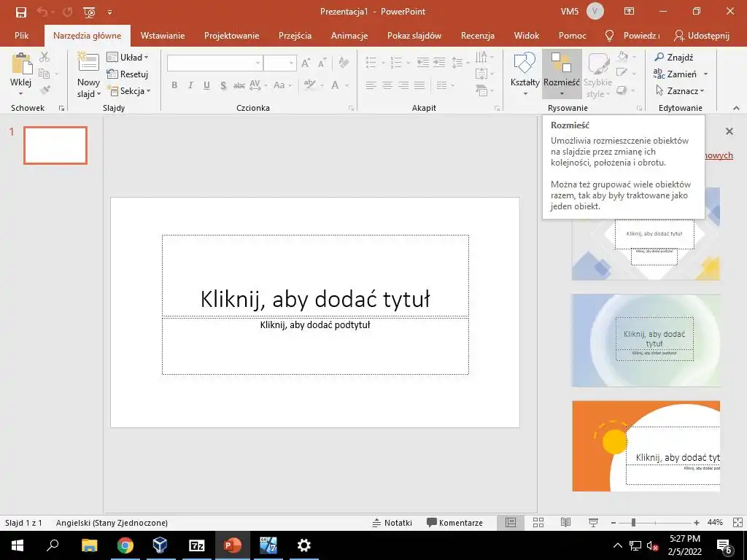Open the font name combo box

point(215,63)
